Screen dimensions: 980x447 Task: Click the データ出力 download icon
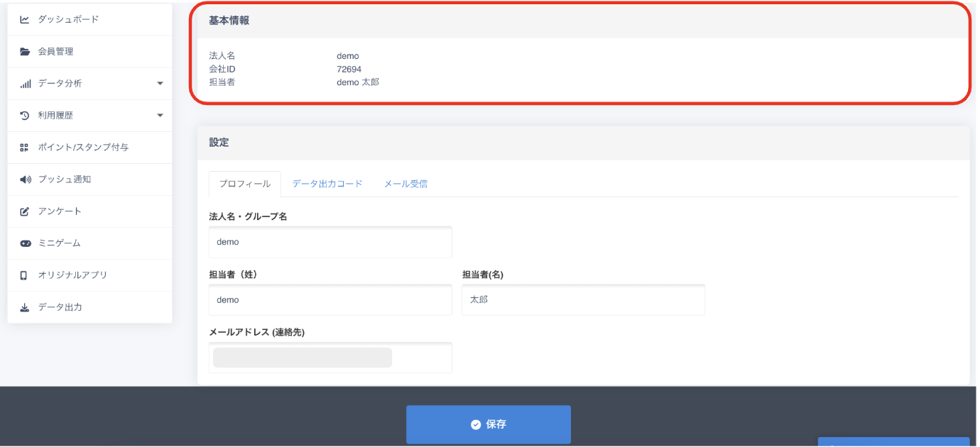[x=25, y=307]
